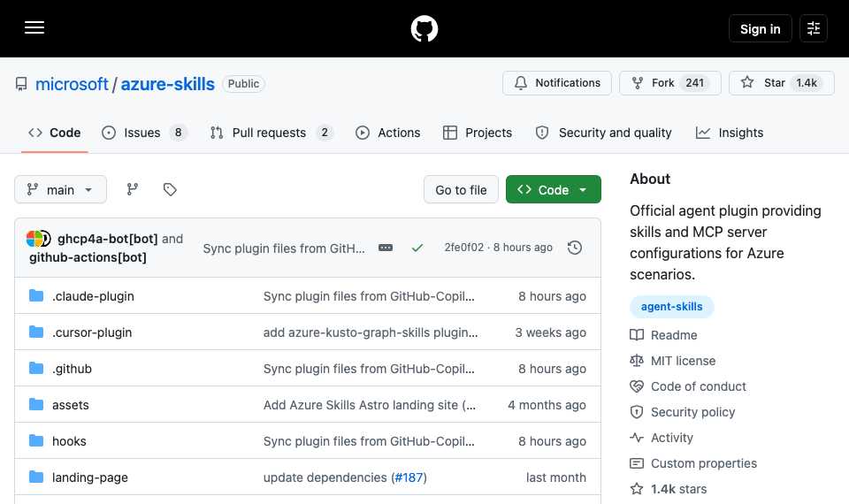This screenshot has height=504, width=849.
Task: View tags via the tag icon
Action: click(170, 189)
